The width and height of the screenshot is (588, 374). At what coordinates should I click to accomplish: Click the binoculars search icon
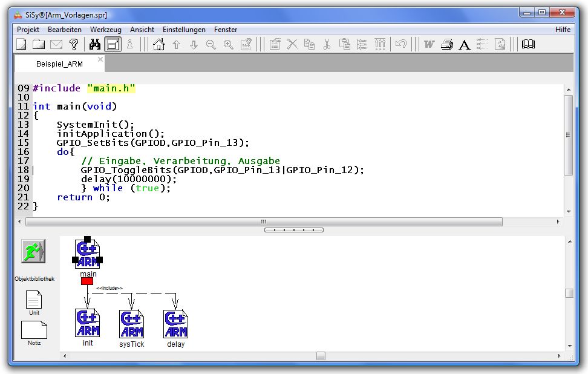pos(95,44)
